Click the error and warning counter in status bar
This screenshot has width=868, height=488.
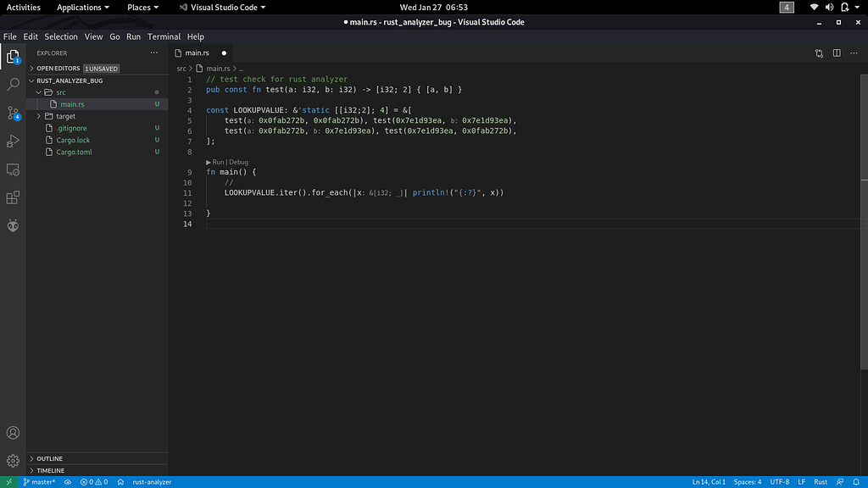click(93, 481)
